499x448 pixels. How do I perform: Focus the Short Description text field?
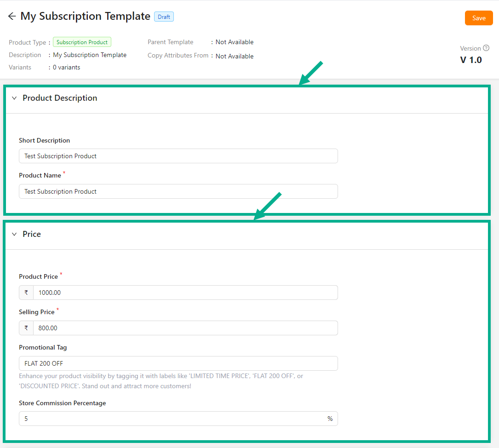coord(178,156)
